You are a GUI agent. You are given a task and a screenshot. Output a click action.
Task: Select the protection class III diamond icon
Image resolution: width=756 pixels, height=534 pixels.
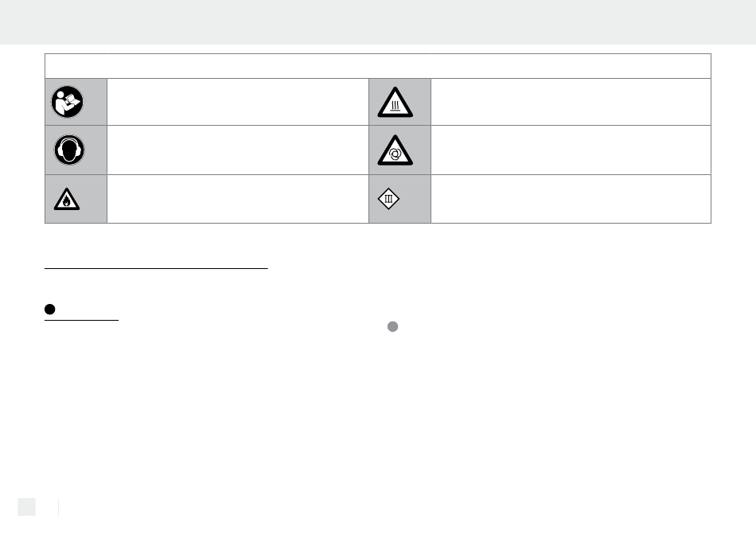(x=388, y=199)
